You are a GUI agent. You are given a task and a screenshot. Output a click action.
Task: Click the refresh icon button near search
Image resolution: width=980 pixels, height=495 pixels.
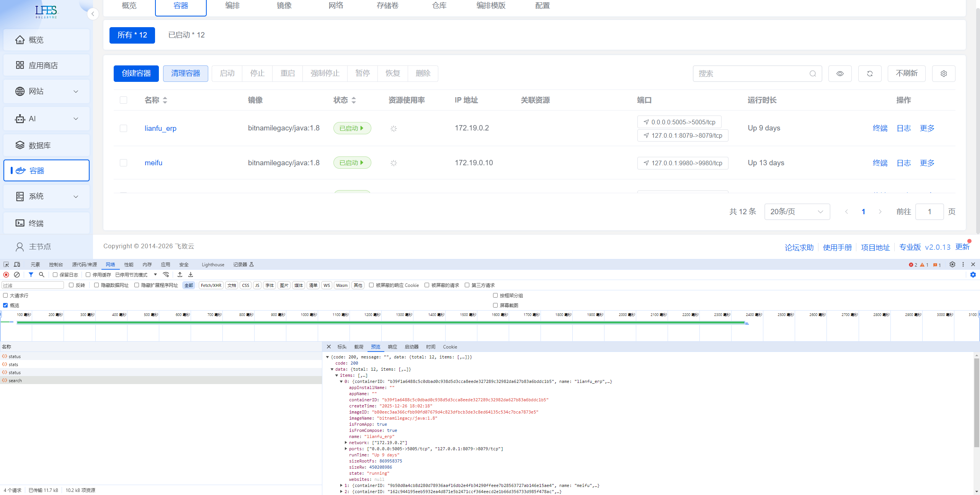click(870, 73)
